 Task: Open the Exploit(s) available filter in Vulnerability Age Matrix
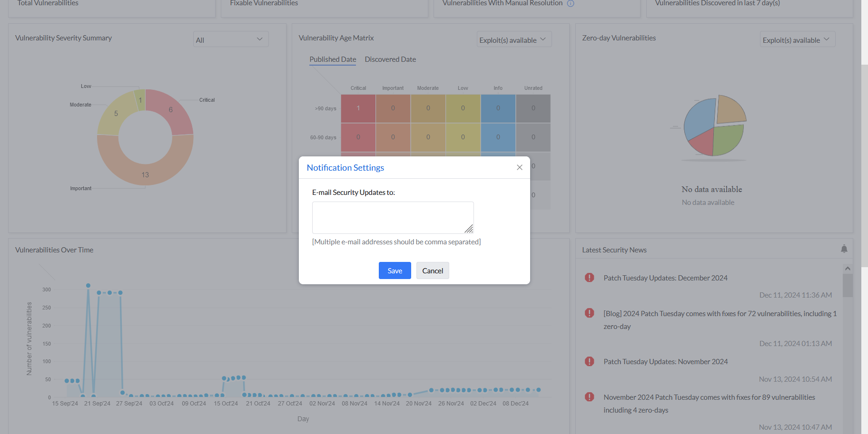(x=513, y=39)
